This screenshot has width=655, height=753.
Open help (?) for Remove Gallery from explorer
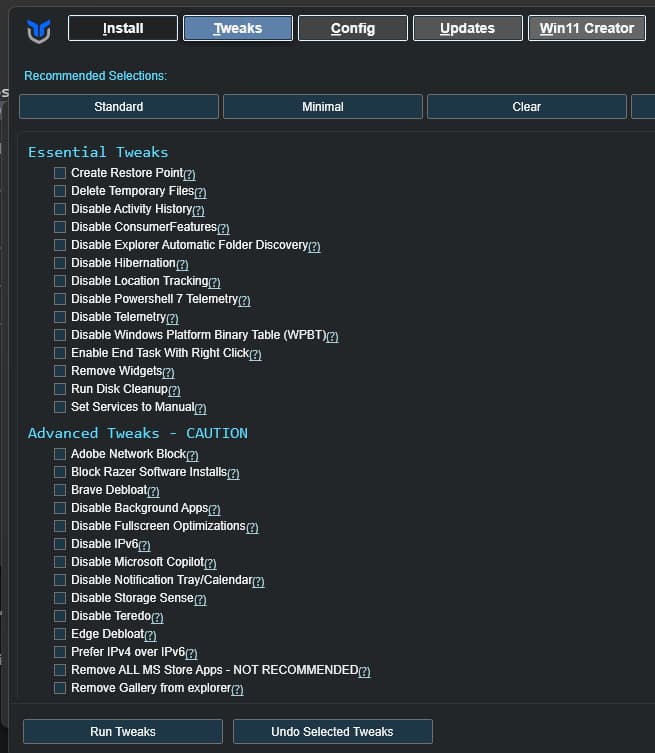click(237, 689)
